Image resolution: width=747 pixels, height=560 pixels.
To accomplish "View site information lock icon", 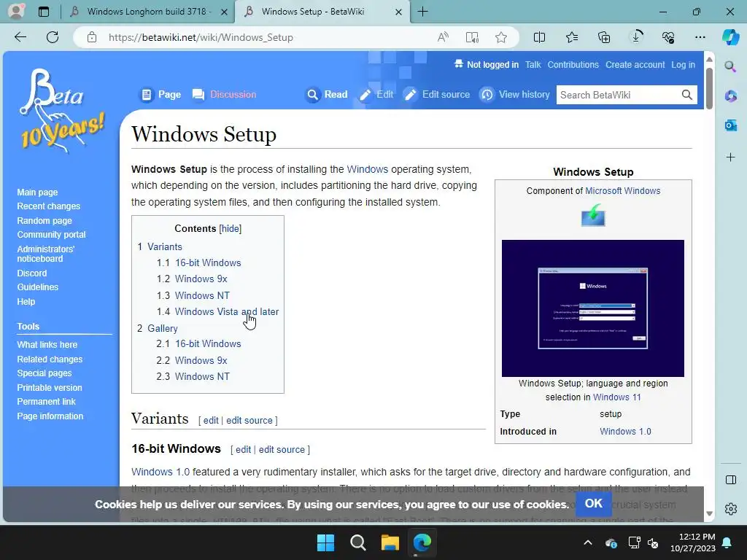I will 92,37.
